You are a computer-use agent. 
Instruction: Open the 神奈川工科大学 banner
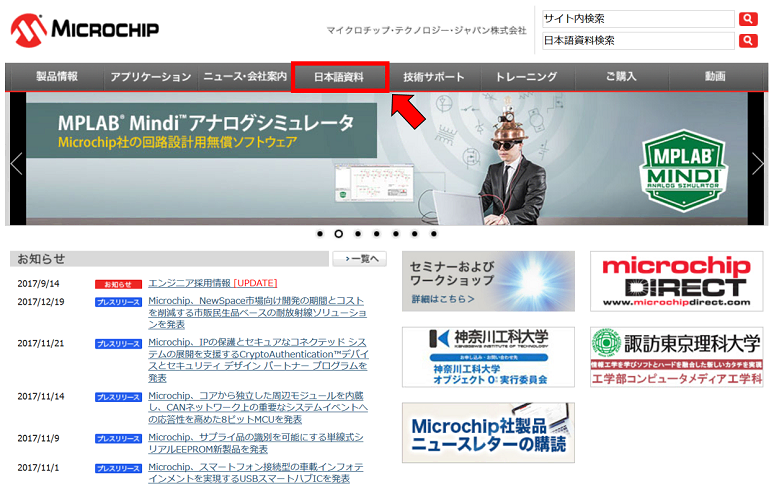click(x=488, y=357)
